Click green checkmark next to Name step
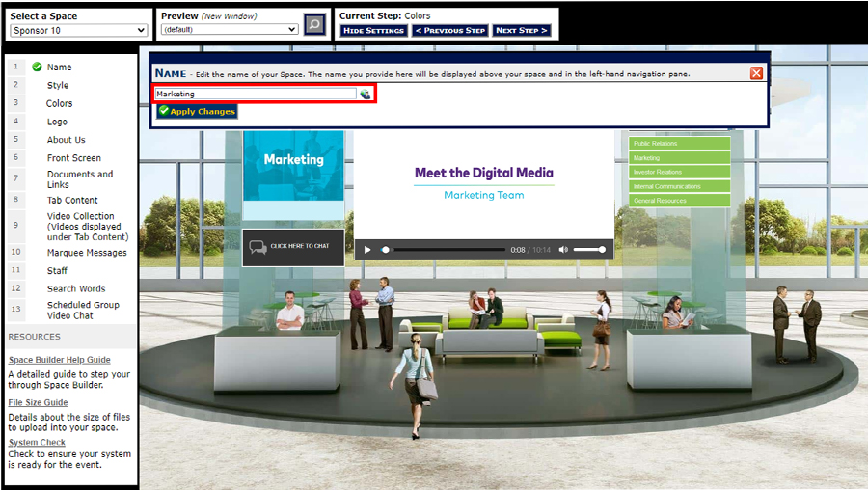The image size is (868, 490). 37,68
